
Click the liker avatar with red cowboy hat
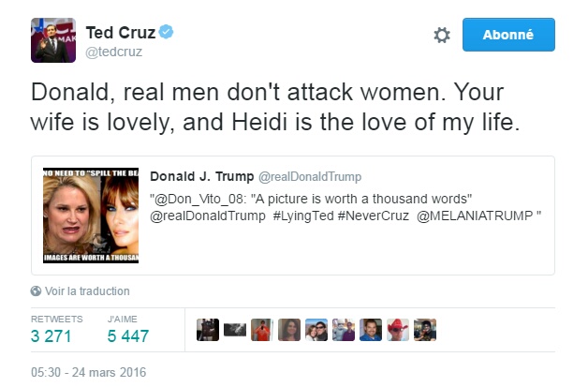coord(399,330)
